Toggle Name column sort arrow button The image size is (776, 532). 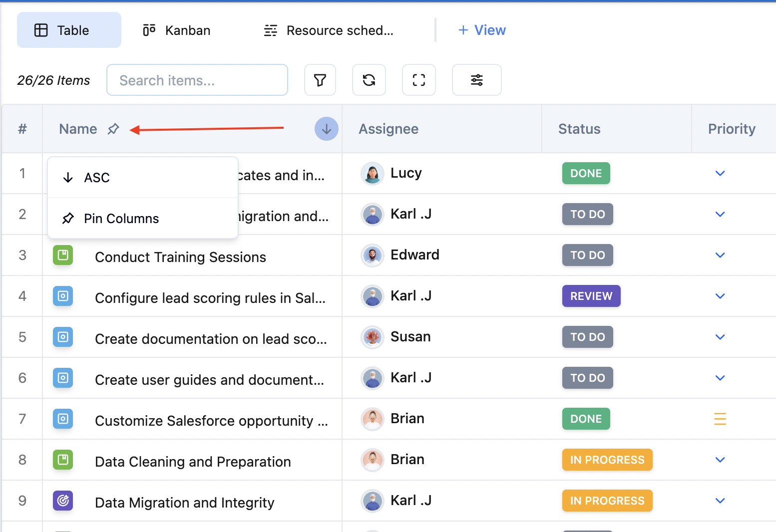click(x=326, y=129)
